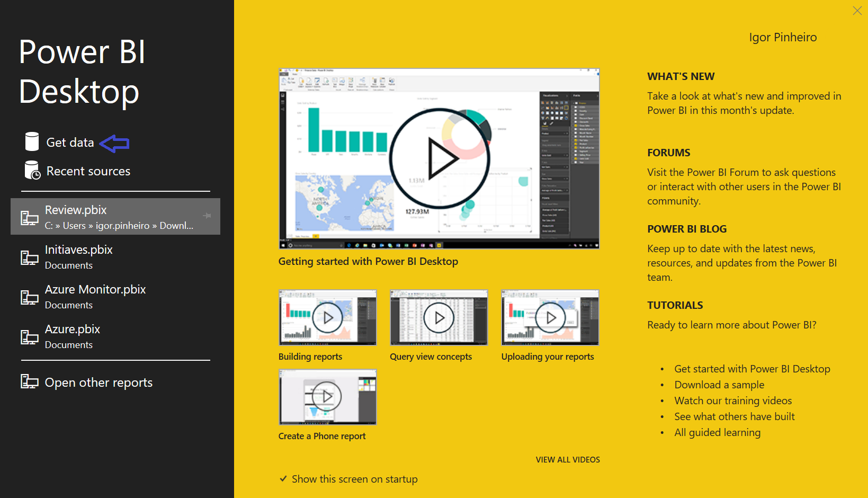This screenshot has width=868, height=498.
Task: Open the Azure Monitor.pbix report
Action: [x=115, y=297]
